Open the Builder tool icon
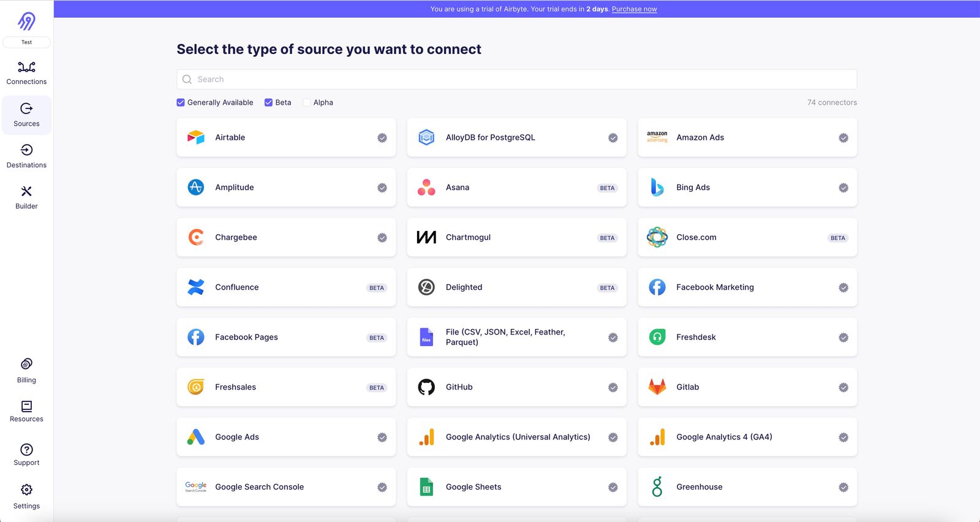The height and width of the screenshot is (522, 980). 26,191
